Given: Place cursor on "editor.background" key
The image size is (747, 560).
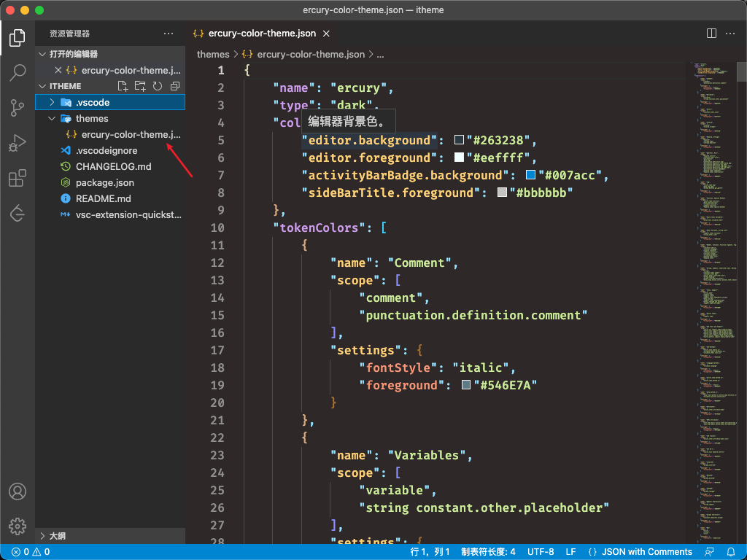Looking at the screenshot, I should click(x=369, y=140).
